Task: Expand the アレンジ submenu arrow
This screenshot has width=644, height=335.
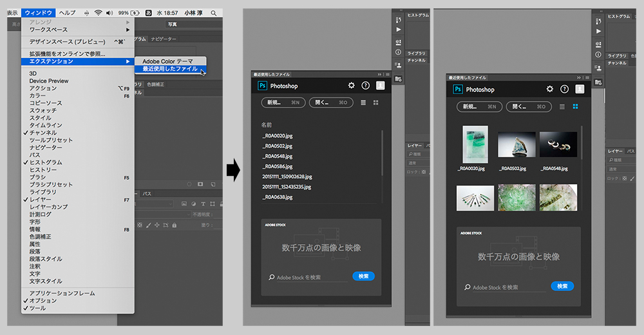Action: point(128,22)
